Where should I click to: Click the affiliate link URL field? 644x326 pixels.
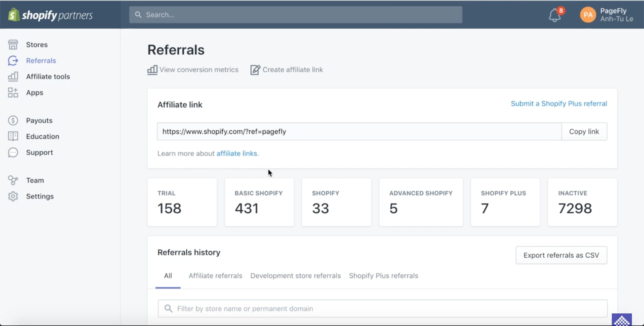[x=359, y=131]
